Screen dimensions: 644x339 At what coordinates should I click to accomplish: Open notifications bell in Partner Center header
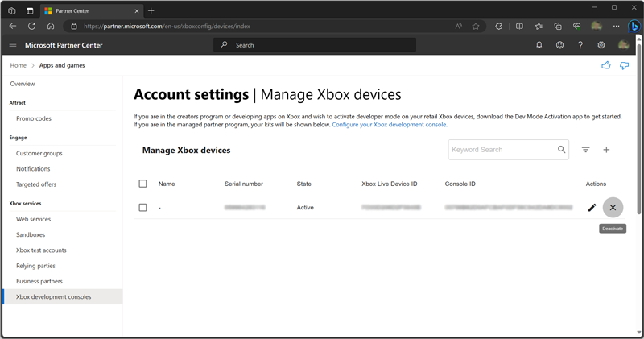[x=539, y=45]
